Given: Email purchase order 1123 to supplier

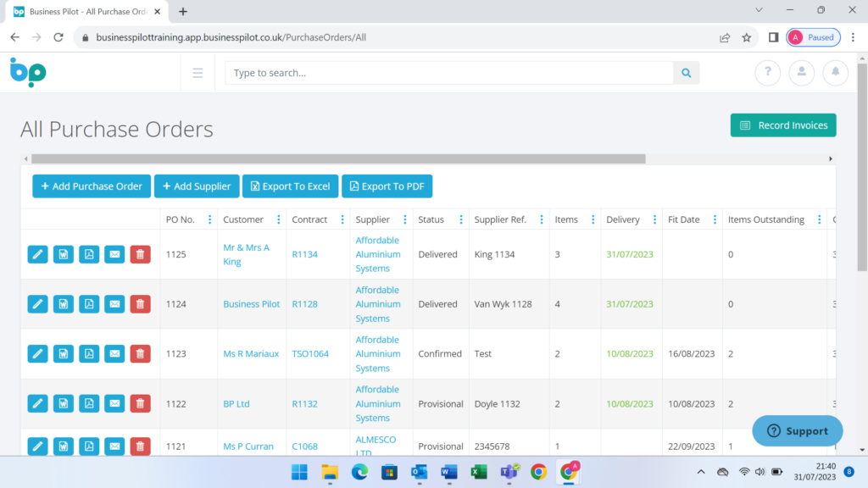Looking at the screenshot, I should 114,353.
